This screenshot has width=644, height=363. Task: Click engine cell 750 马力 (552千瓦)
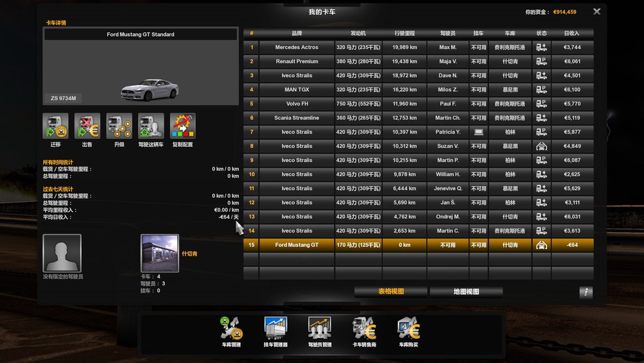(x=358, y=104)
